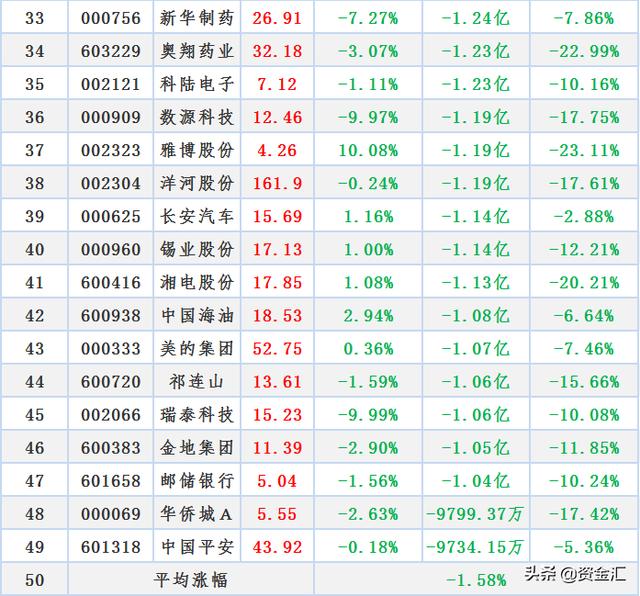Click the 2.94% change cell
The width and height of the screenshot is (640, 596).
coord(368,316)
